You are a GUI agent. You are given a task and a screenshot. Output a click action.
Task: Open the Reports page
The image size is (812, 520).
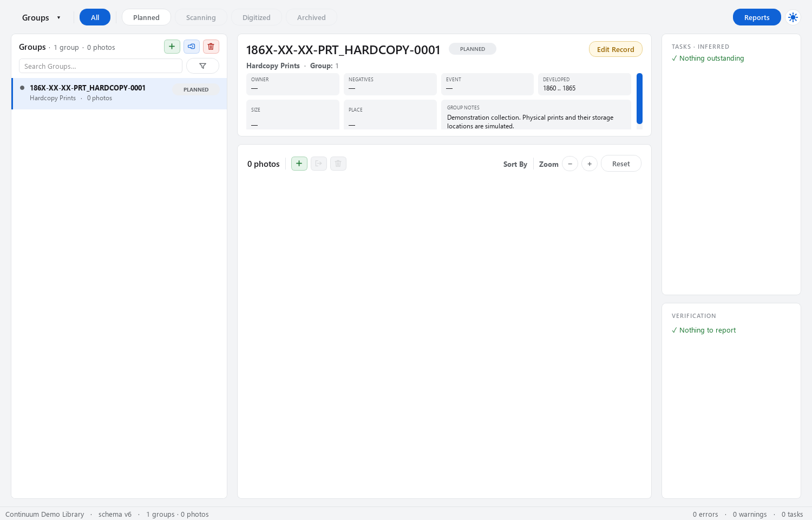pyautogui.click(x=757, y=17)
